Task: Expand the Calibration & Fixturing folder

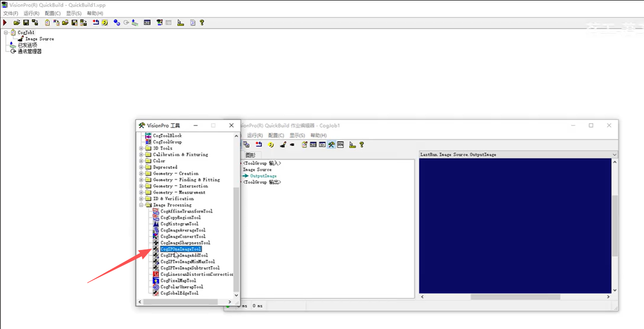Action: [x=141, y=155]
